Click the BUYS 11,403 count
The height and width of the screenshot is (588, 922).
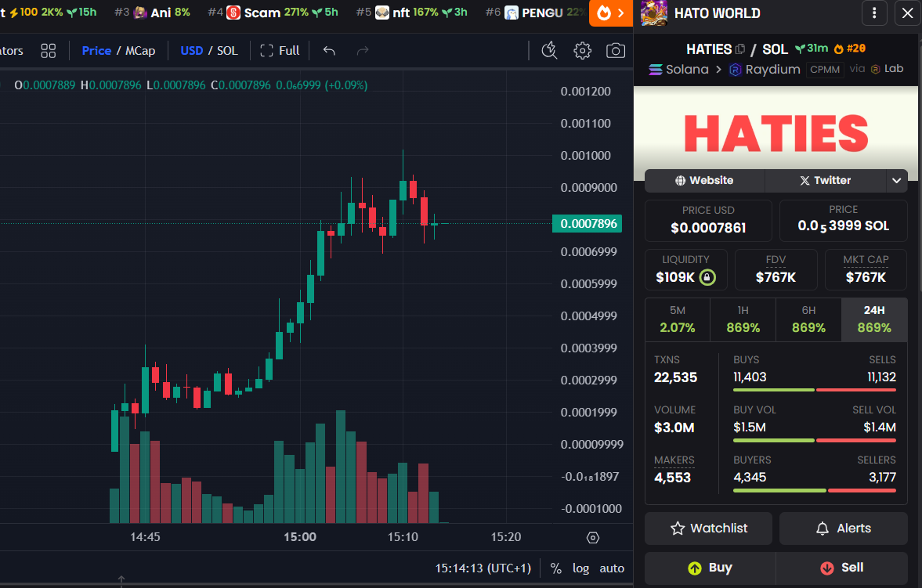[750, 377]
